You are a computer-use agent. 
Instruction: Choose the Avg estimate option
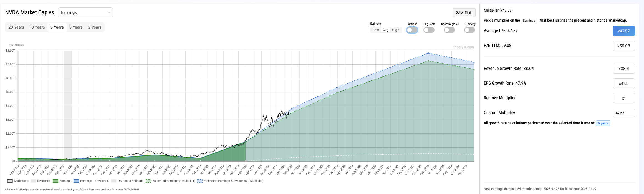pyautogui.click(x=385, y=30)
